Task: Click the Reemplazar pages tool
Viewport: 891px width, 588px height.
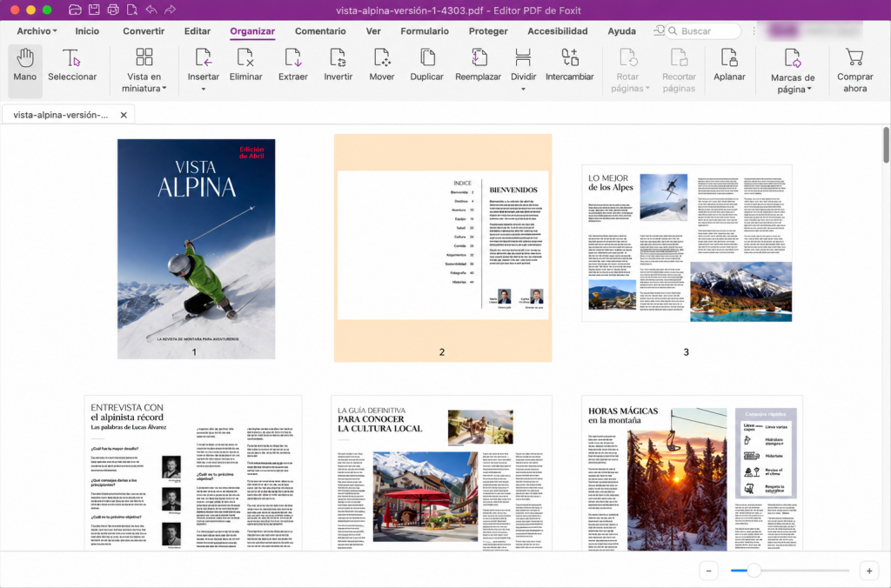Action: tap(478, 65)
